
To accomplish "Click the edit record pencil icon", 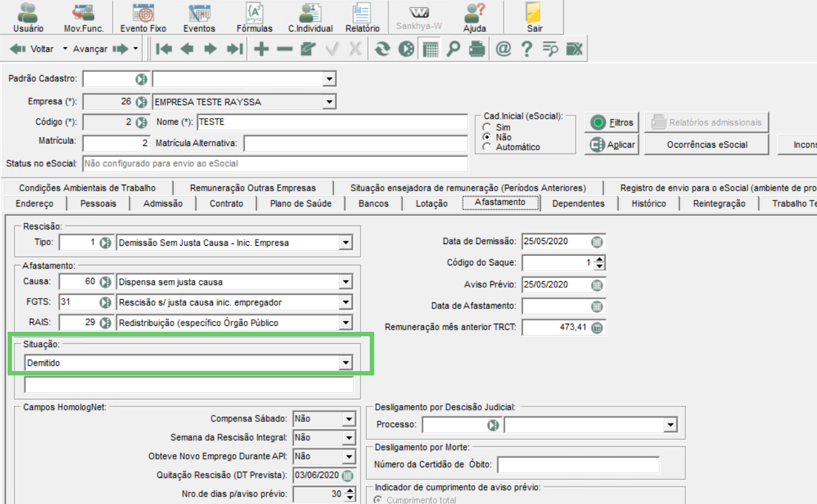I will 308,49.
